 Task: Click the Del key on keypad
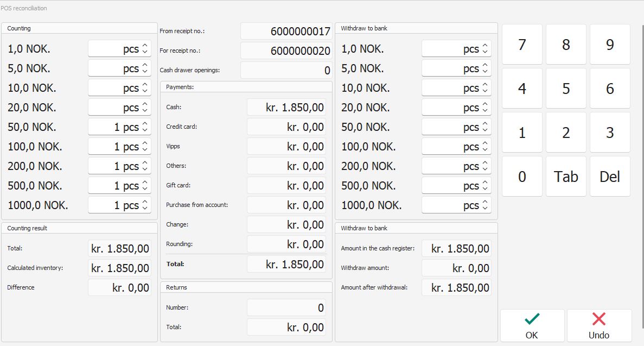click(x=610, y=177)
